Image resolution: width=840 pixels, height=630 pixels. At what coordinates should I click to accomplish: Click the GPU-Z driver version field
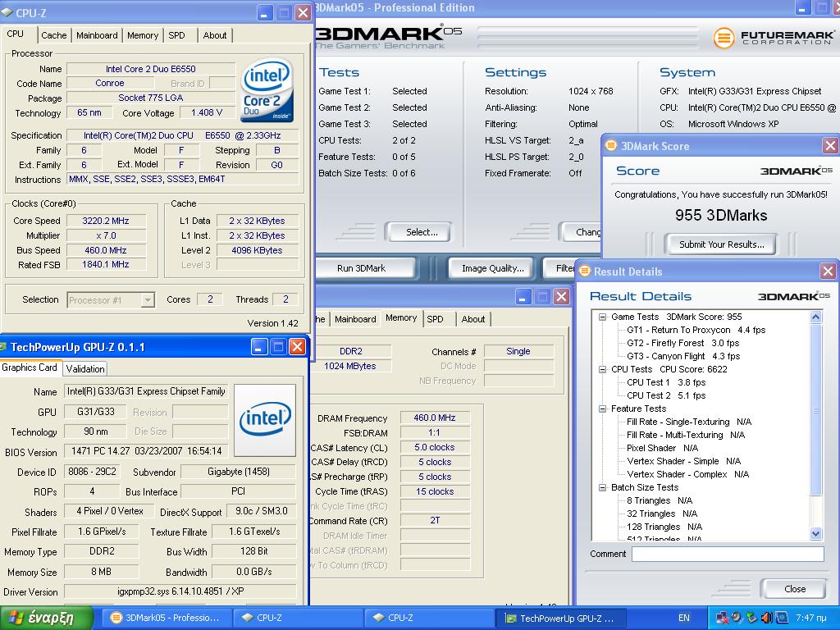[x=180, y=591]
